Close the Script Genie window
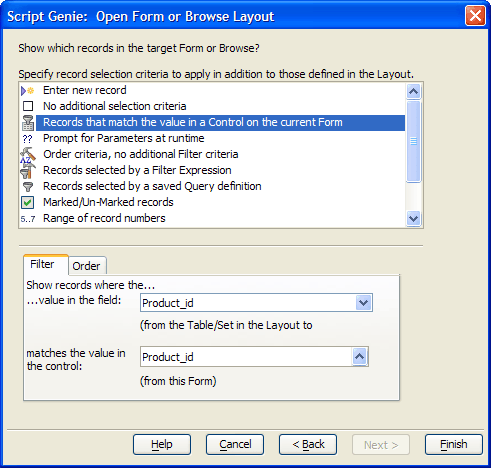491x468 pixels. (475, 16)
